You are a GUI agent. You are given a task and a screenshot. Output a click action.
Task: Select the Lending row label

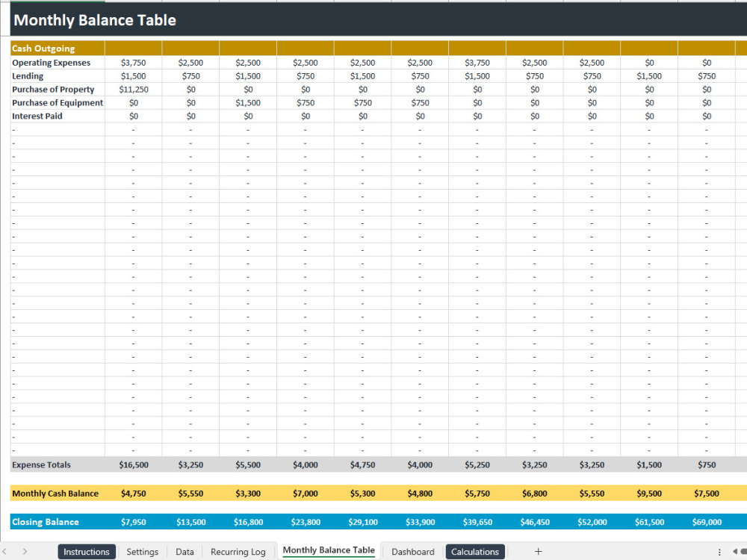point(58,75)
